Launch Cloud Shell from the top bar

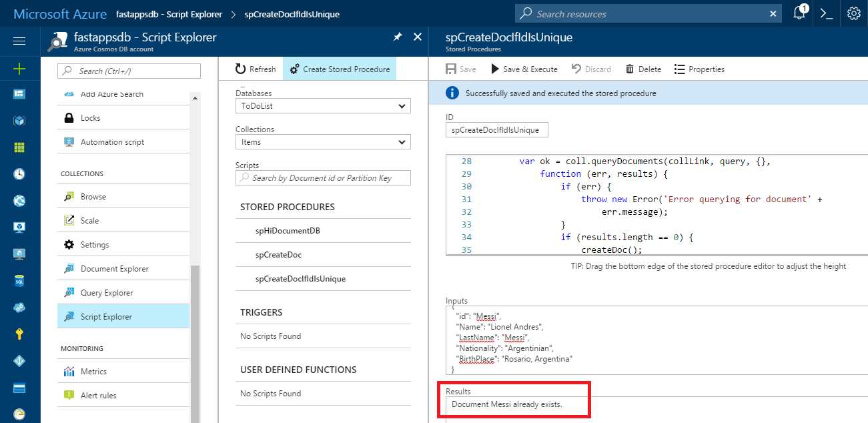click(827, 13)
